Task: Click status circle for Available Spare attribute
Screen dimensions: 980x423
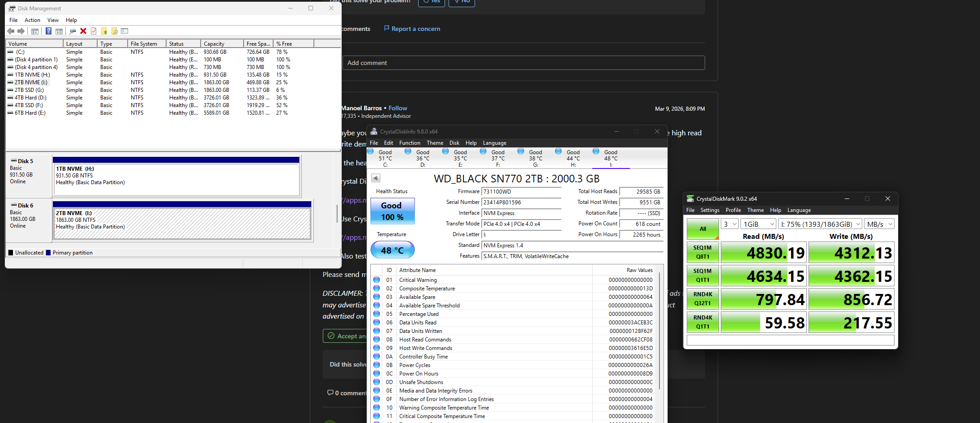Action: point(377,297)
